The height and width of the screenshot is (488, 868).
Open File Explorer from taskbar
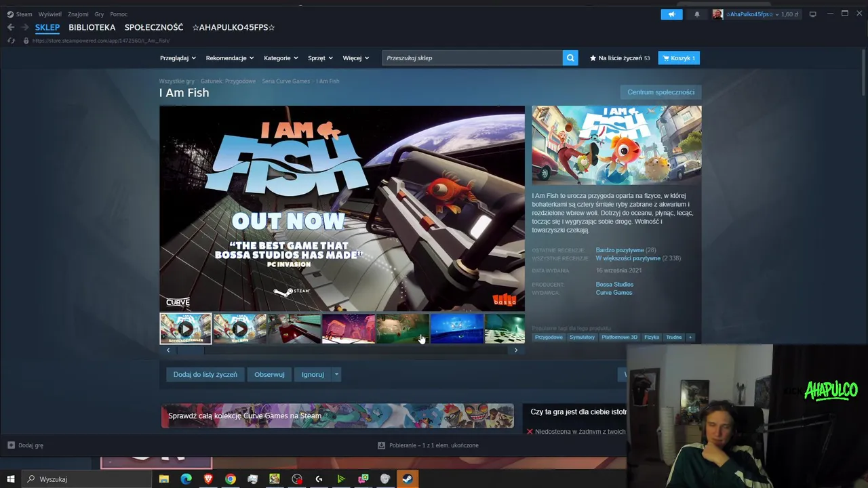coord(164,479)
